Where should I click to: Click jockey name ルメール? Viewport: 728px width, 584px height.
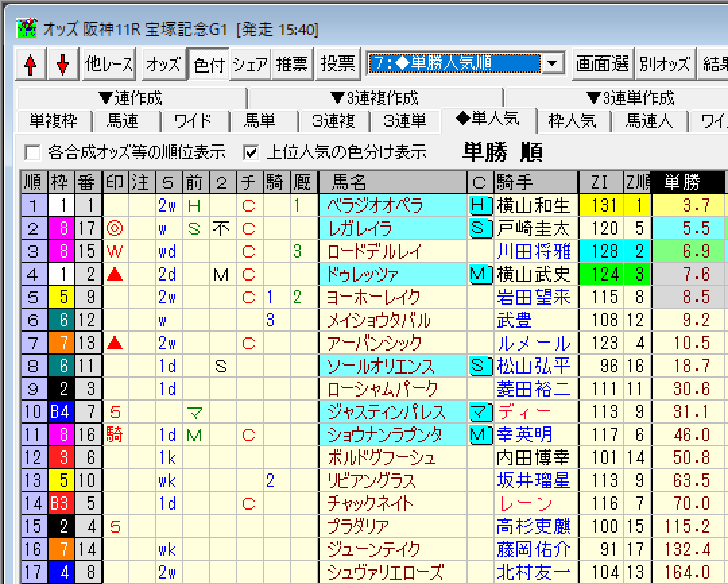[x=533, y=343]
